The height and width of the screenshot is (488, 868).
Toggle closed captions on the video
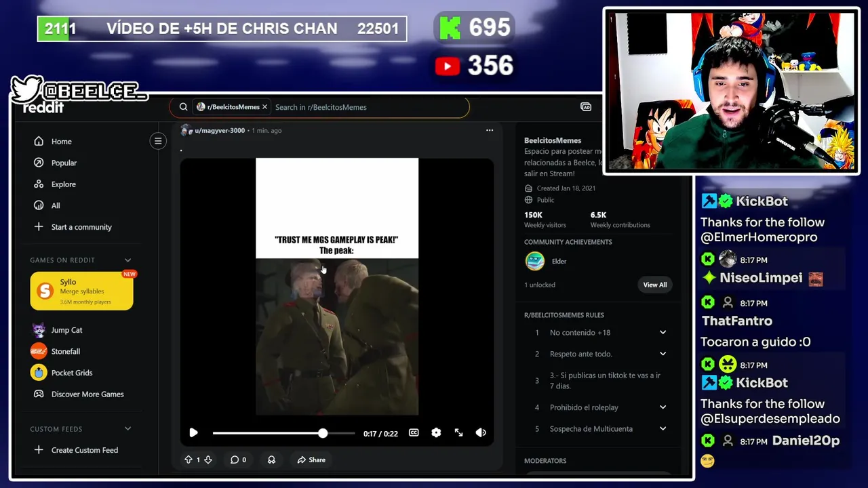tap(414, 432)
